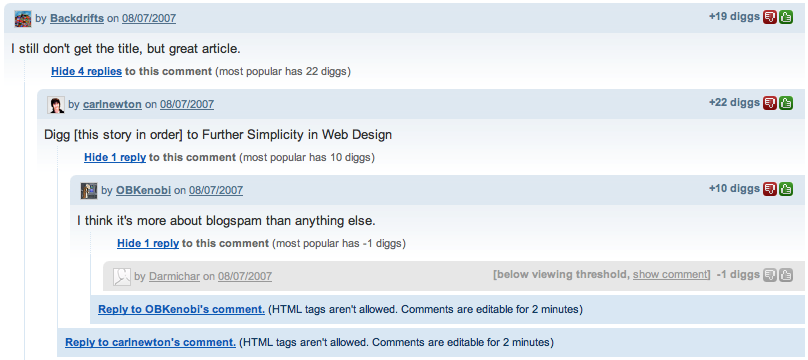The width and height of the screenshot is (808, 360).
Task: Bury OBKenobi's comment with red icon
Action: click(x=770, y=189)
